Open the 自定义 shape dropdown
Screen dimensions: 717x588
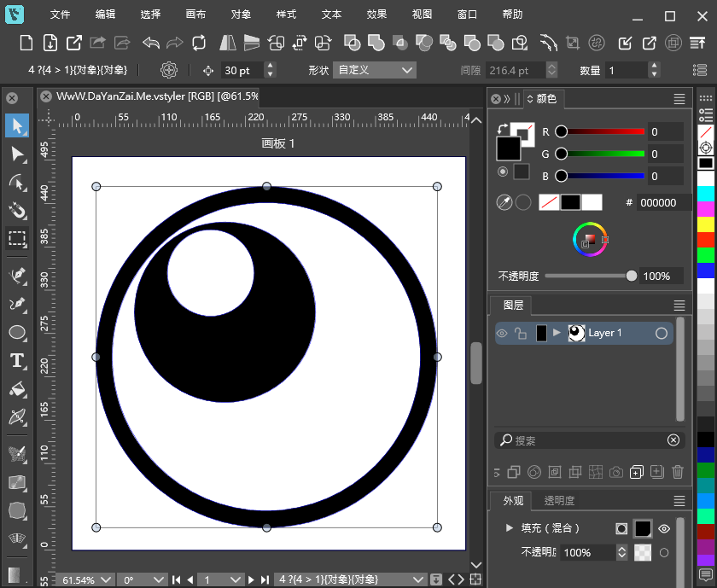tap(374, 70)
